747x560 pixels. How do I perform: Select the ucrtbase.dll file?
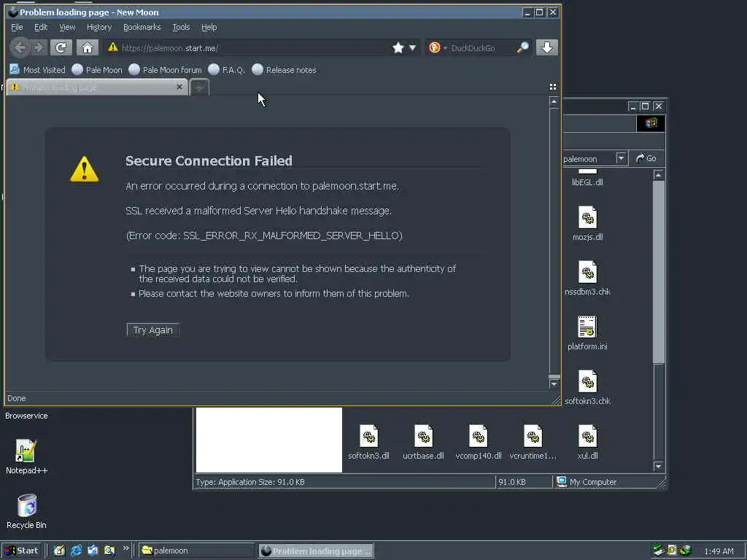click(423, 443)
